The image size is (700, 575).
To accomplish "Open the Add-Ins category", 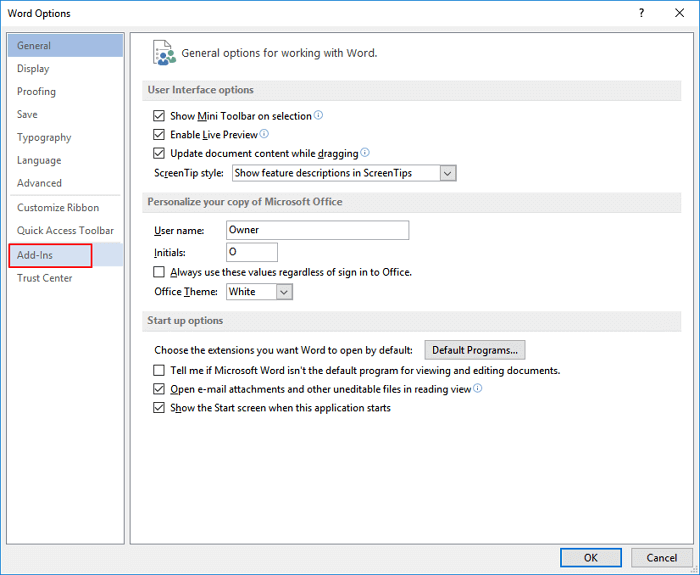I will (50, 255).
